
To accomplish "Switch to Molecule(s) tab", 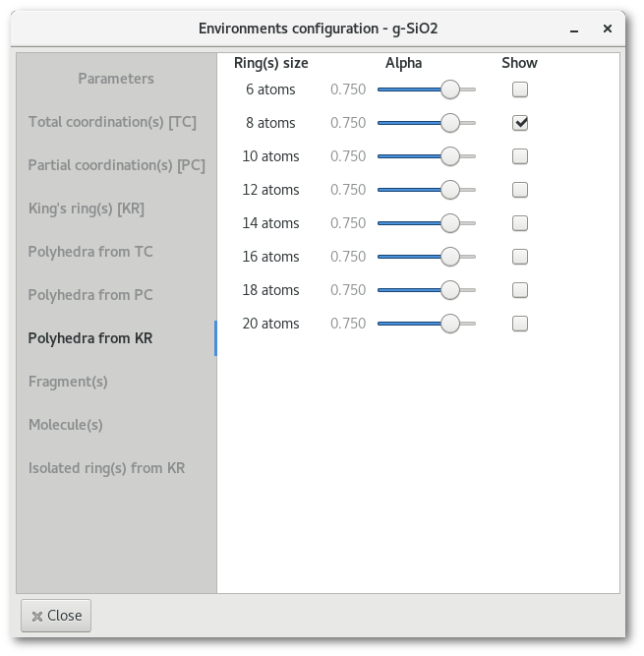I will (x=66, y=425).
